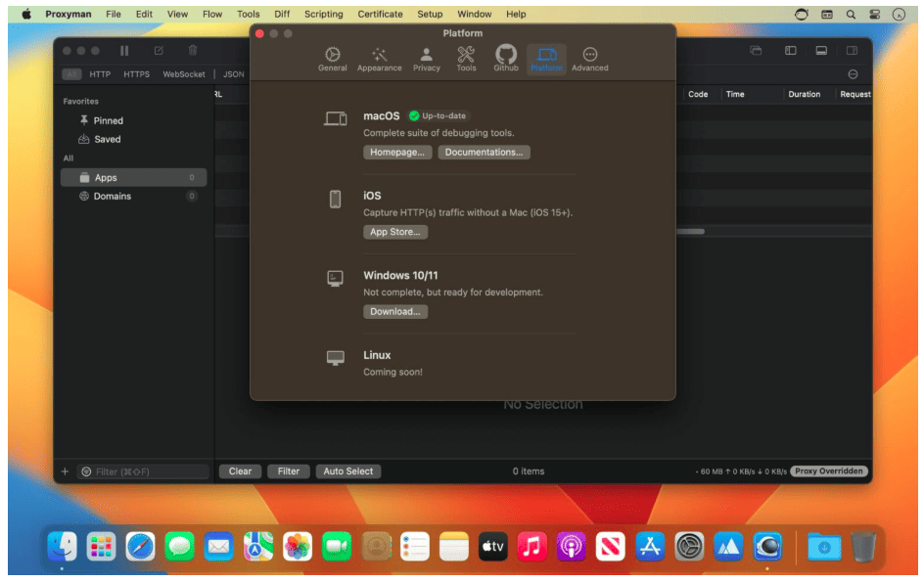Click the Spotlight search icon in menu bar
The image size is (924, 582).
point(851,14)
